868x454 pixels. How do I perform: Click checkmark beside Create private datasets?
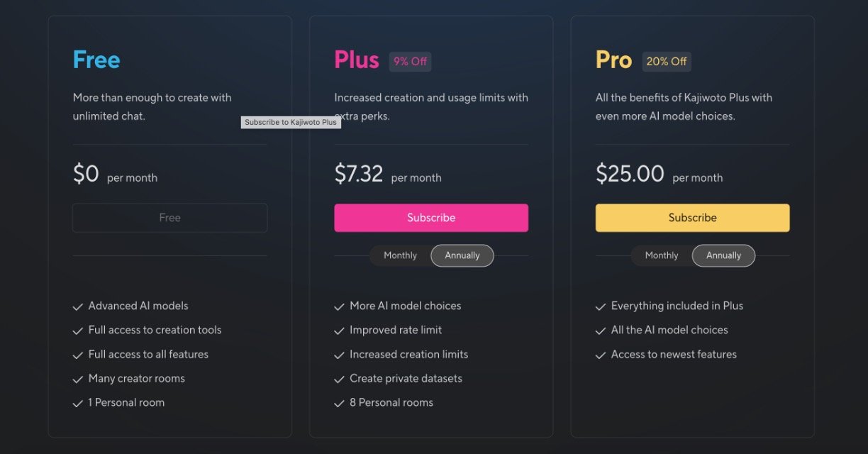[x=339, y=379]
